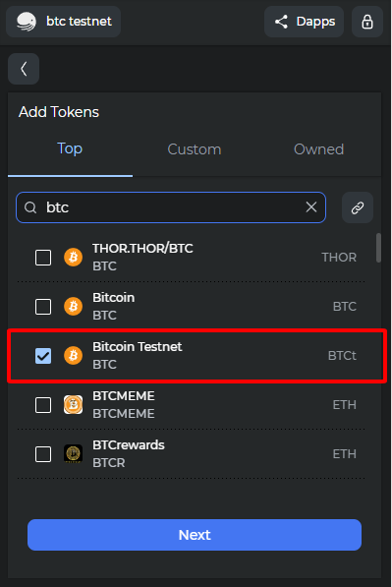
Task: Open the Dapps share icon
Action: tap(281, 22)
